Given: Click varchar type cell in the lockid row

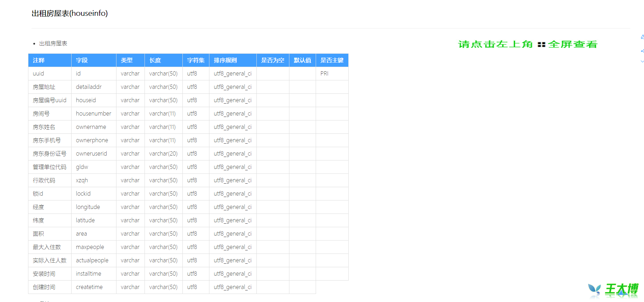Looking at the screenshot, I should pos(130,194).
